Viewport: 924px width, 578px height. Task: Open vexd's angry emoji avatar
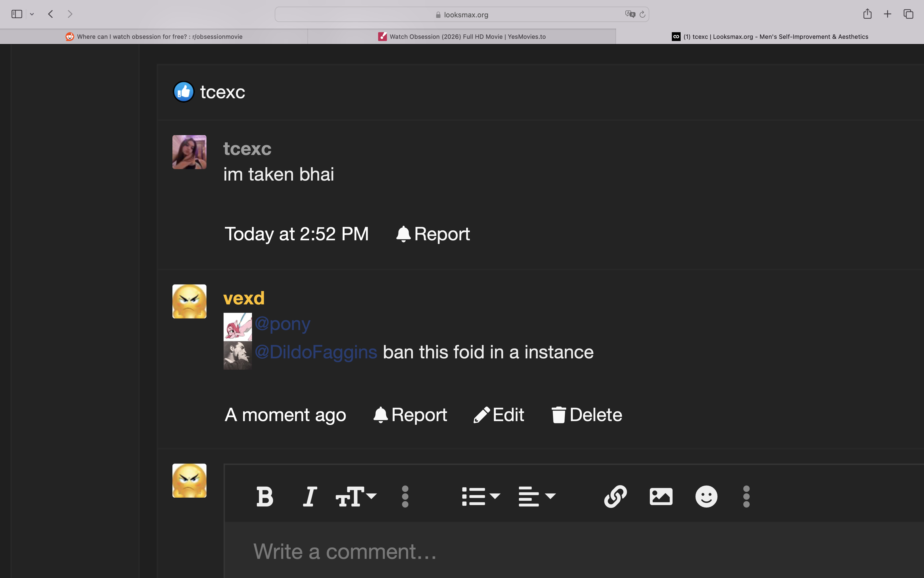189,301
